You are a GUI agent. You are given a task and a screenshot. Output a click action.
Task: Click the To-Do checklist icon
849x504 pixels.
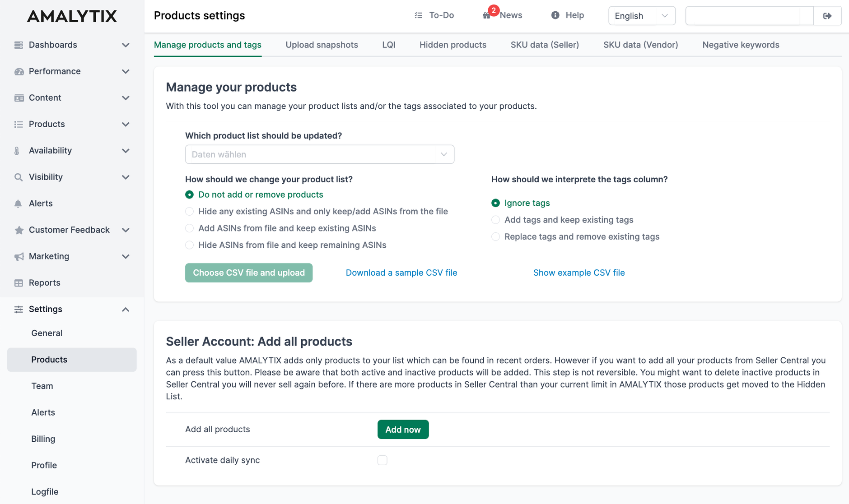pos(419,15)
